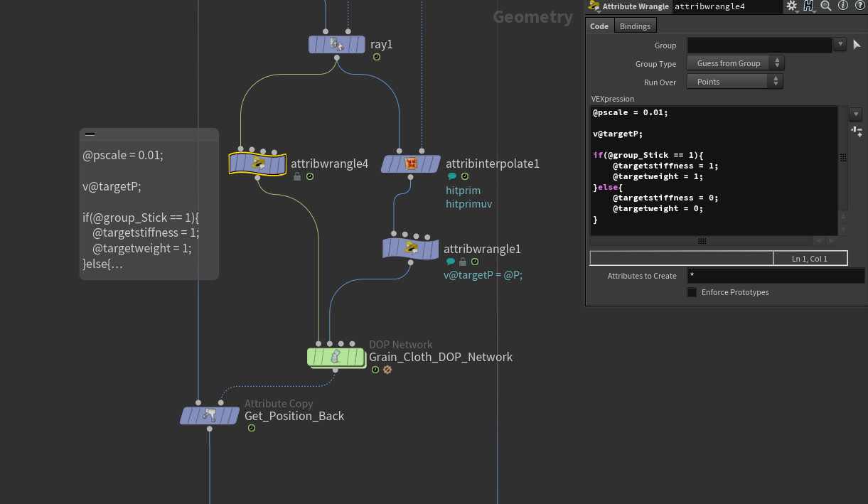Toggle the lock flag under attribwrangle4
This screenshot has height=504, width=868.
(297, 176)
